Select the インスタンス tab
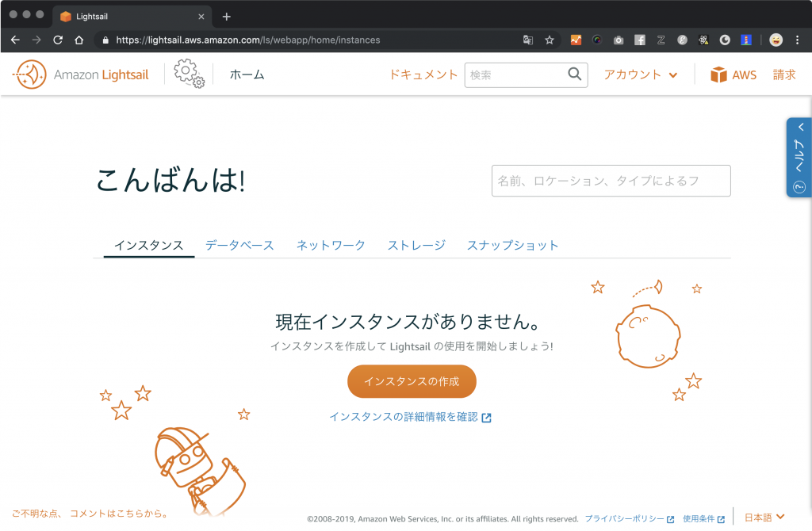812x531 pixels. pyautogui.click(x=148, y=246)
